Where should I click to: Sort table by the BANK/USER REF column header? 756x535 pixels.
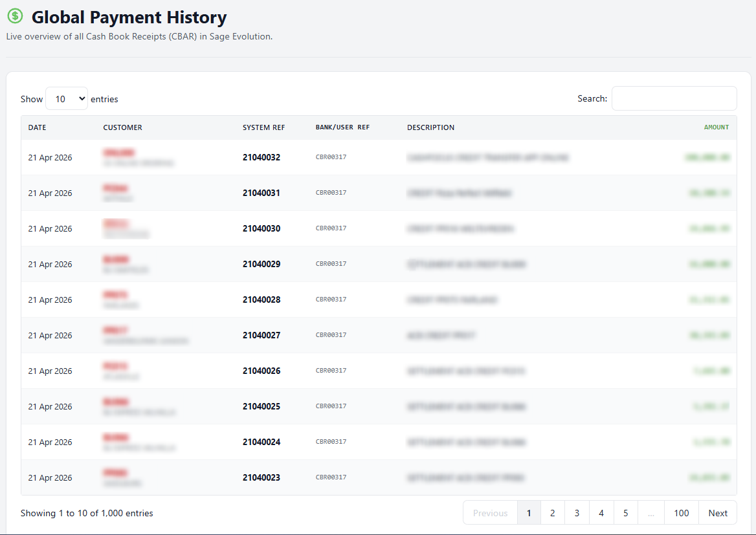click(x=343, y=127)
